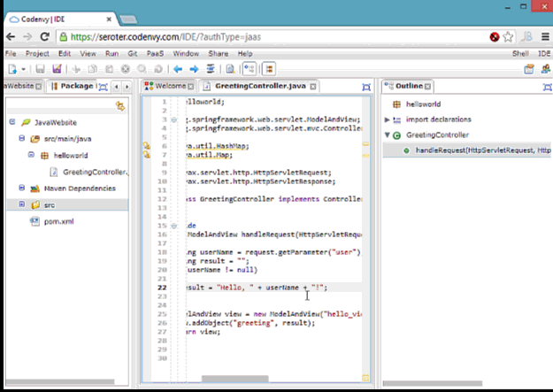
Task: Open the Project menu
Action: coord(37,54)
